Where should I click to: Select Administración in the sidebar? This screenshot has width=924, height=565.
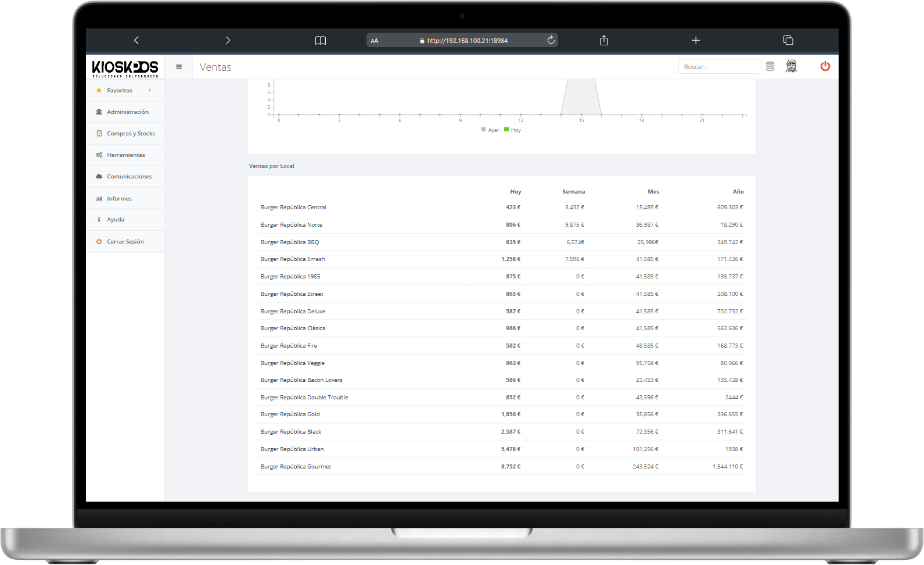pyautogui.click(x=127, y=112)
